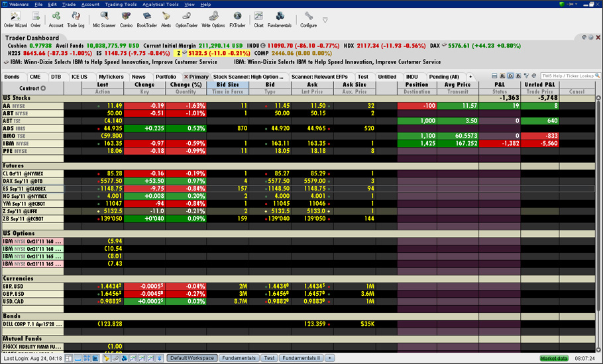Click the IBM Unrlzd P&L value -5,560
This screenshot has width=603, height=364.
539,143
